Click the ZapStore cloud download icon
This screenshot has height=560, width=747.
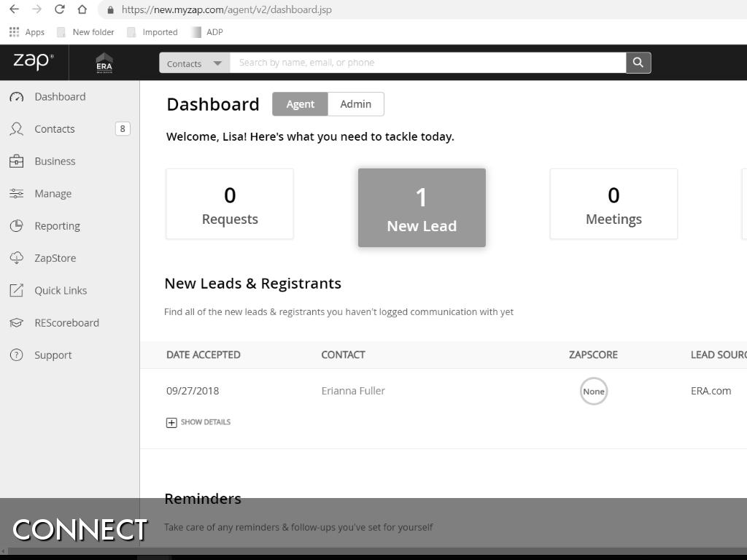(x=16, y=258)
